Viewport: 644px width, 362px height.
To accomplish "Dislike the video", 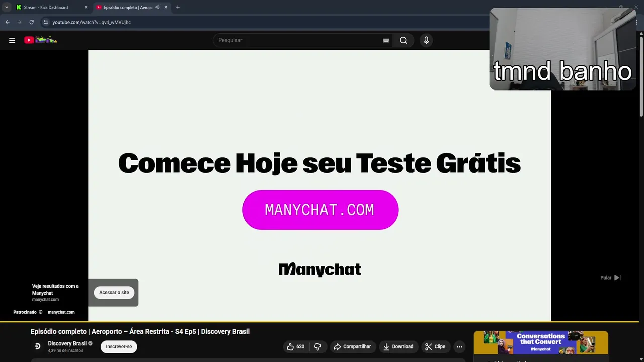I will [x=317, y=346].
